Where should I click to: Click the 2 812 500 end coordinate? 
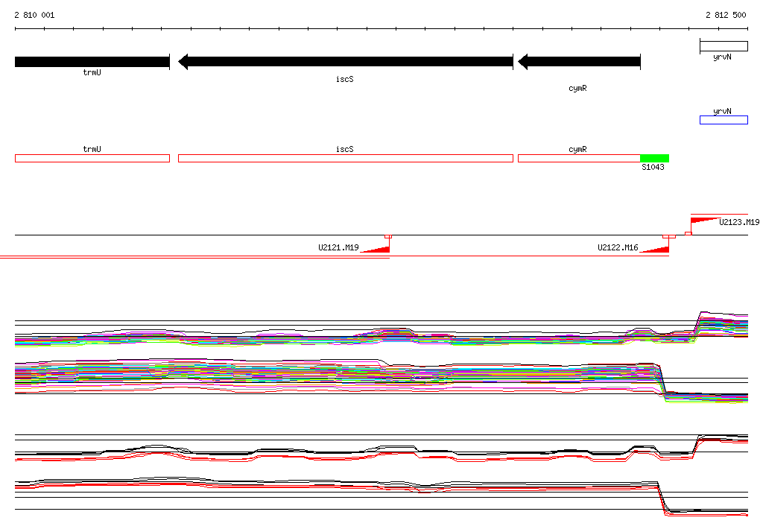point(726,15)
